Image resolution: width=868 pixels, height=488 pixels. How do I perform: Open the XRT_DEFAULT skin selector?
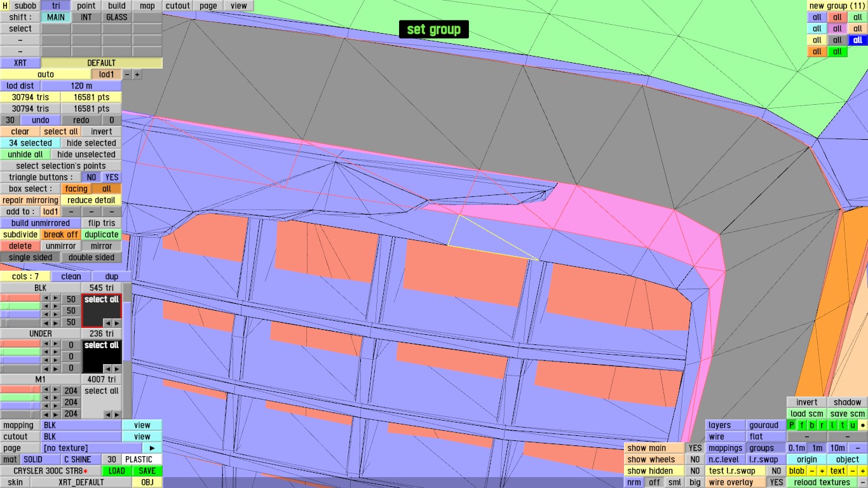[81, 482]
